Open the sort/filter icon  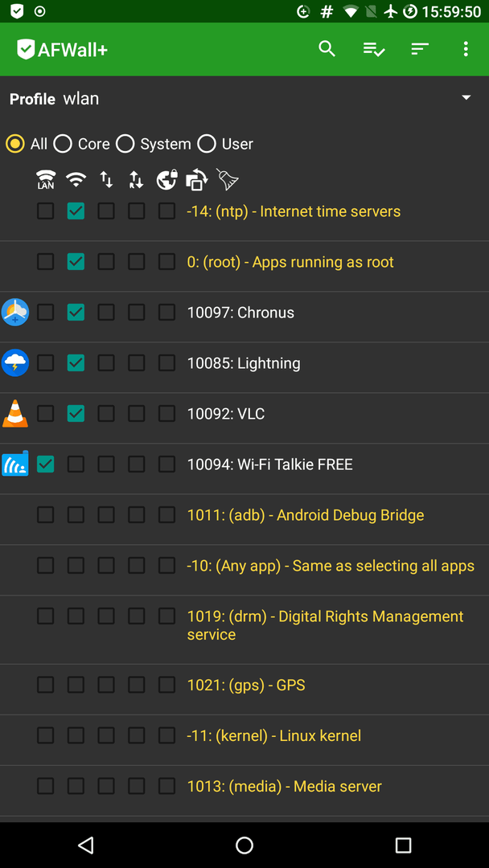click(420, 49)
